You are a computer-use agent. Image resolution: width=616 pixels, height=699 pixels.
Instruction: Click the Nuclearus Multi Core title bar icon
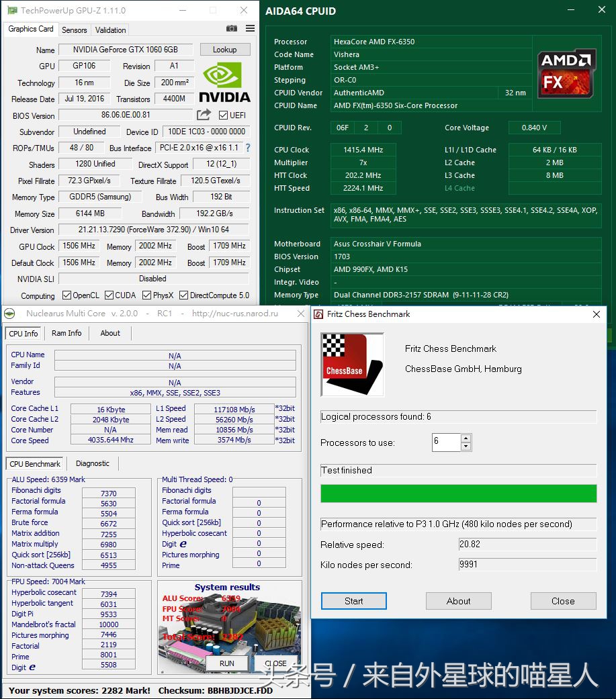9,313
